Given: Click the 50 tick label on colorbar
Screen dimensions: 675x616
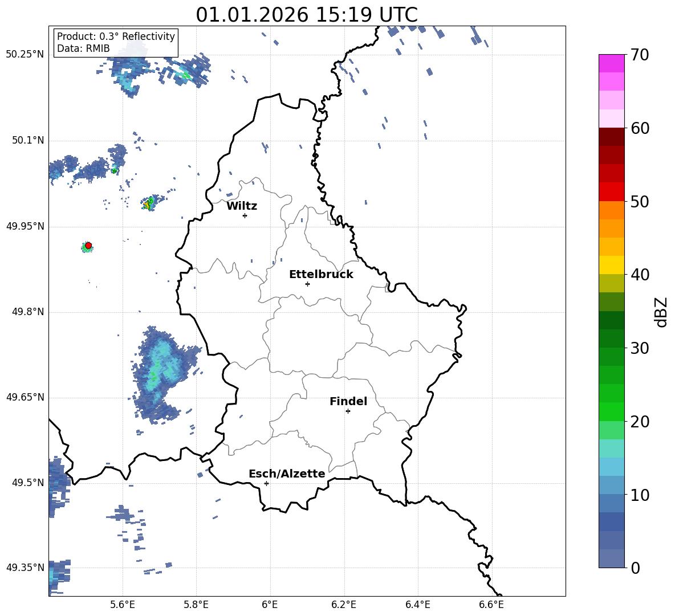Looking at the screenshot, I should [x=640, y=202].
